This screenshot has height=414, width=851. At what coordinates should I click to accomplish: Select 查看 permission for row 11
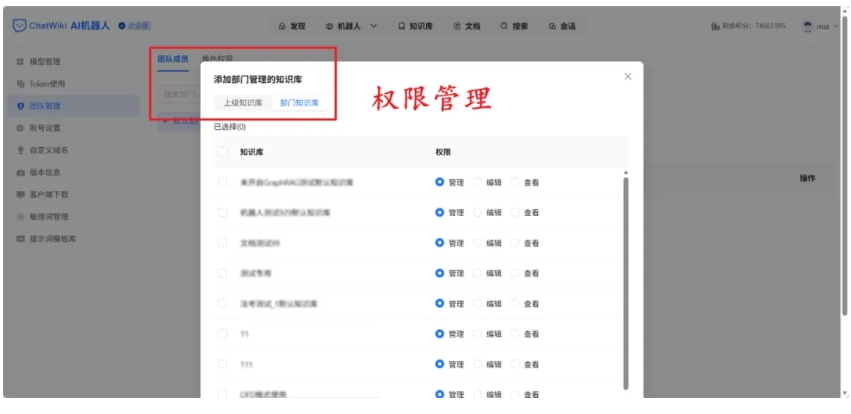pyautogui.click(x=515, y=334)
